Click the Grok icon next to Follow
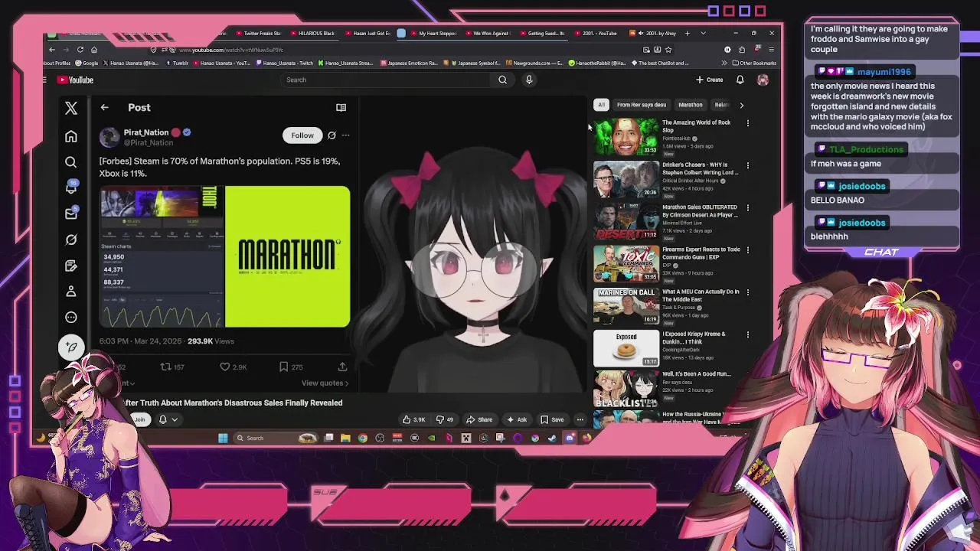The image size is (980, 551). coord(332,135)
